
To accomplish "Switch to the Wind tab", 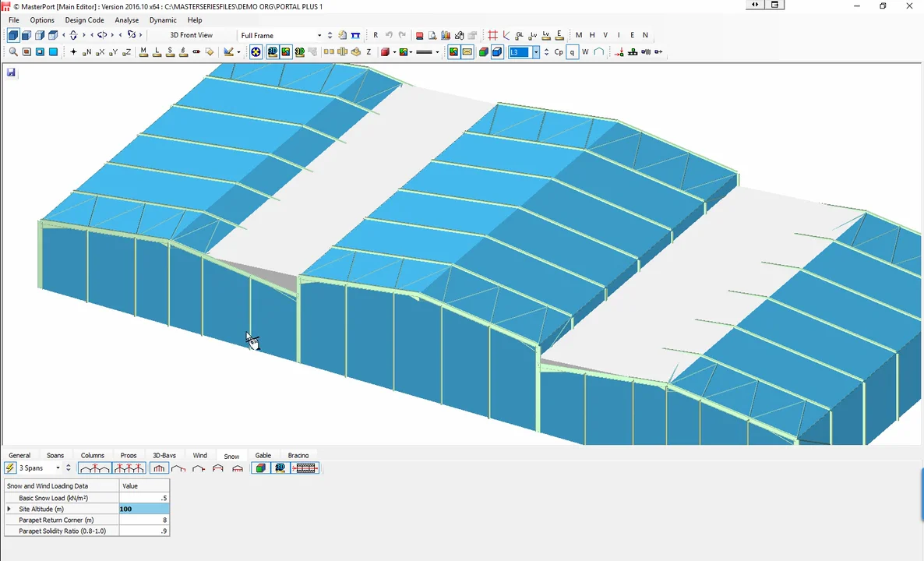I will click(x=200, y=456).
